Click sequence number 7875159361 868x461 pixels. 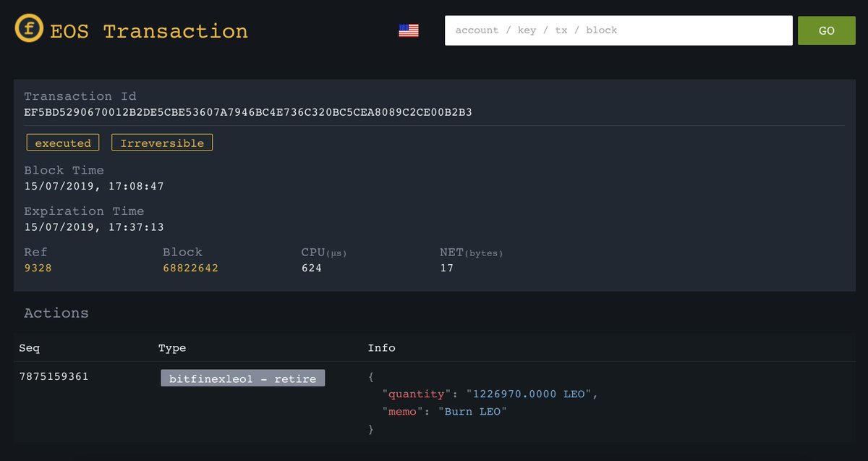[54, 376]
